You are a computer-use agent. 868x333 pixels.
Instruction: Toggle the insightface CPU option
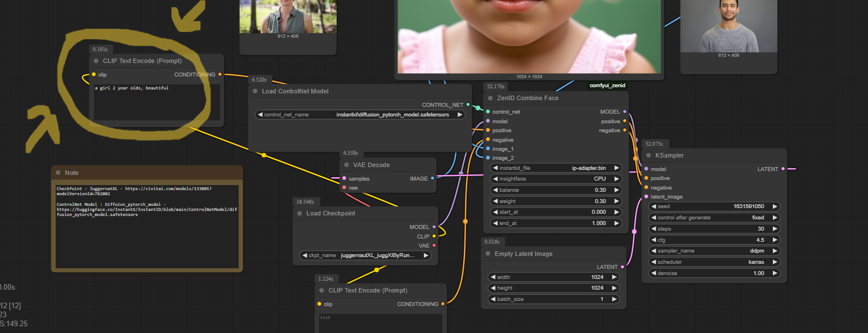point(556,179)
